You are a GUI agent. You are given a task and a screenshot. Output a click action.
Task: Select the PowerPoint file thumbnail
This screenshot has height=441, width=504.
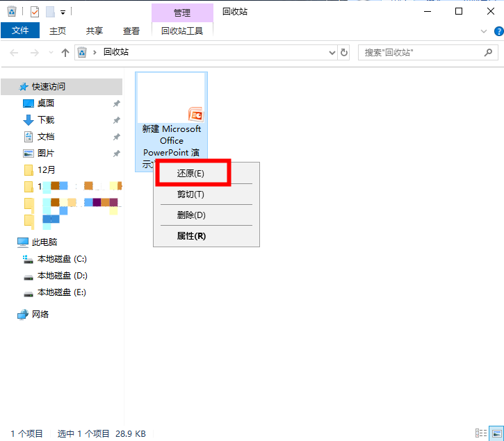point(171,98)
